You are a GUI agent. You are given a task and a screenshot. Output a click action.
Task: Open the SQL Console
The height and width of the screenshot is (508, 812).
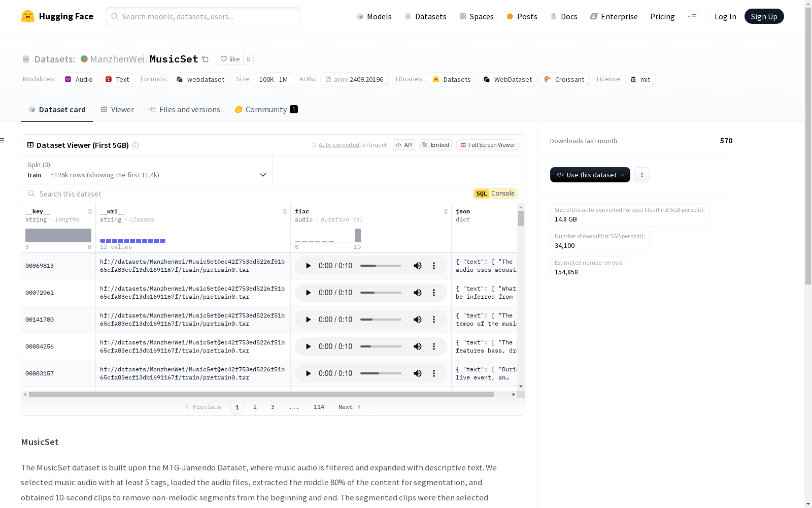(x=495, y=194)
